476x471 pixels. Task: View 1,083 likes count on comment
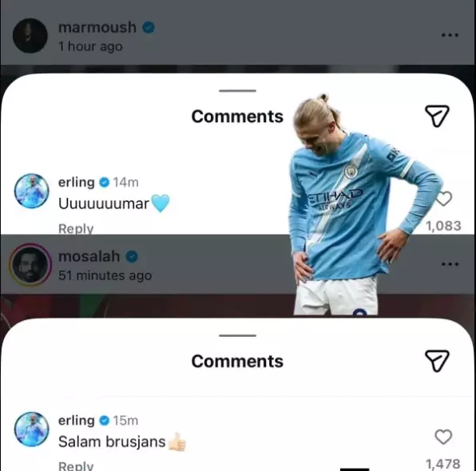pos(443,226)
